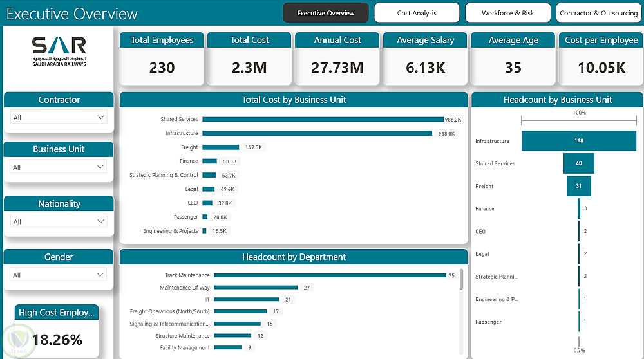This screenshot has width=644, height=359.
Task: Click the 938.0K data label
Action: pyautogui.click(x=446, y=134)
